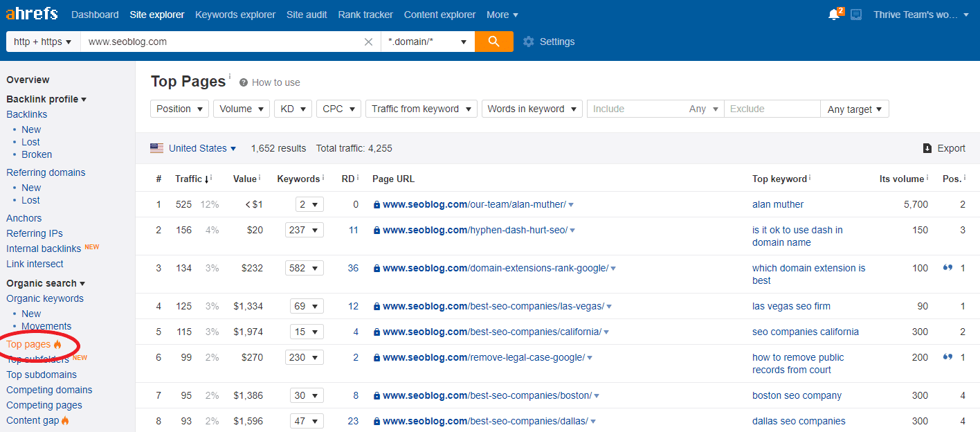Click the Export download icon

(927, 148)
